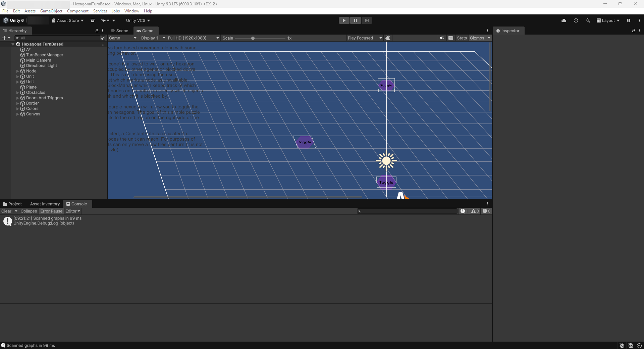The height and width of the screenshot is (349, 644).
Task: Open the Undo History icon
Action: click(x=576, y=20)
